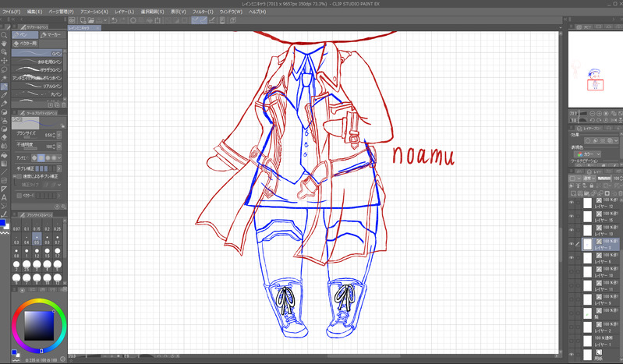Select the Zoom magnifier tool
This screenshot has height=364, width=623.
pos(5,35)
